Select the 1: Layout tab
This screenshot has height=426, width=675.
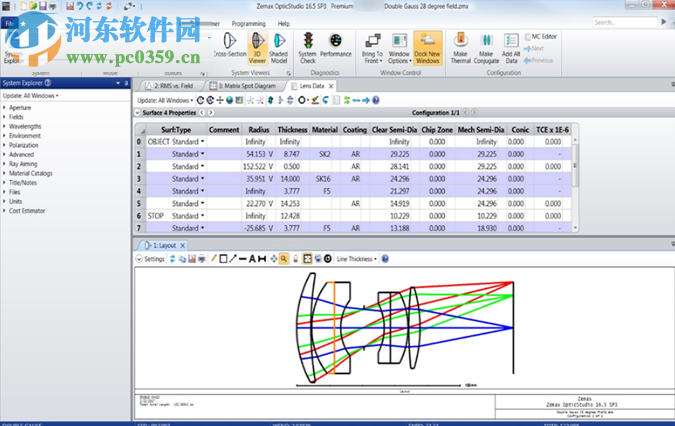coord(161,245)
